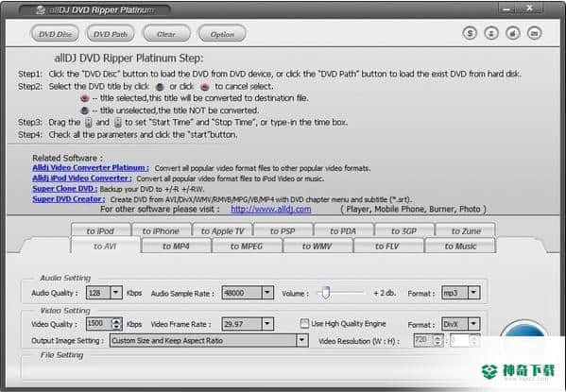Open the Alldj Video Converter Platinum link
The image size is (566, 392).
coord(91,168)
